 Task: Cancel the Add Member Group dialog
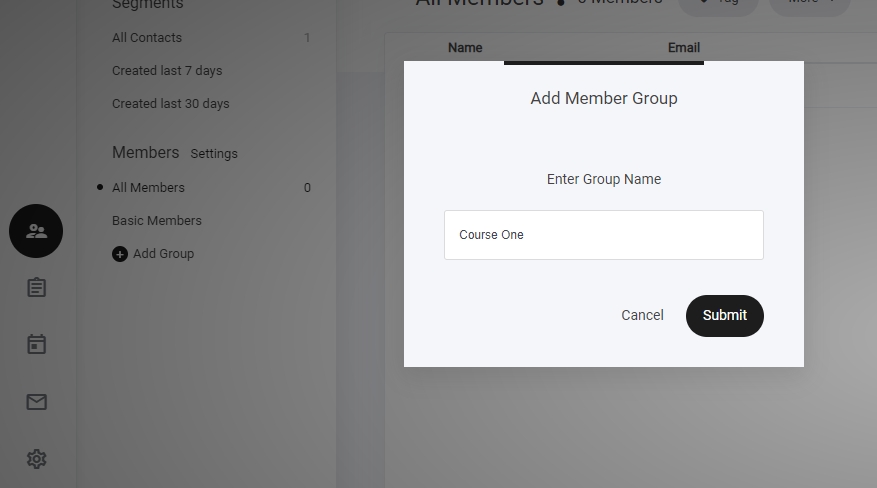pos(642,315)
